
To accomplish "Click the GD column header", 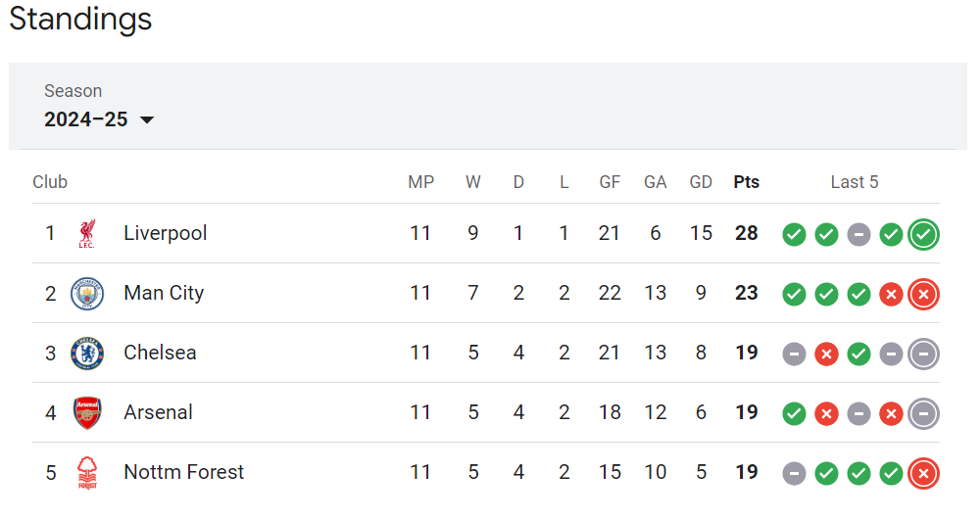I will 701,182.
